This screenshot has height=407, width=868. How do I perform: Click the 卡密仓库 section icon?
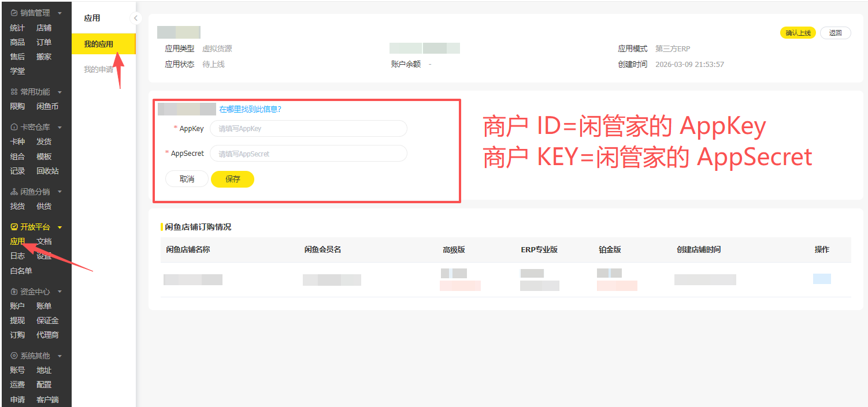tap(14, 127)
